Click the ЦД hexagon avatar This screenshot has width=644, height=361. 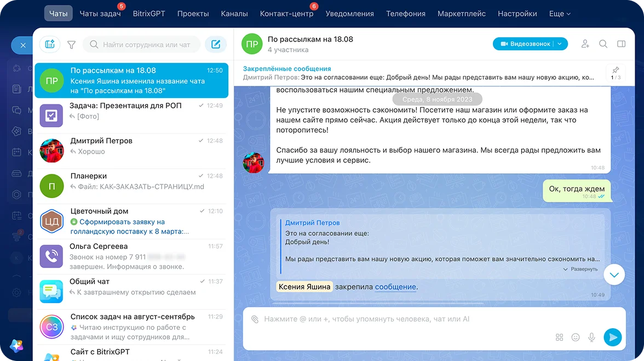pos(51,221)
